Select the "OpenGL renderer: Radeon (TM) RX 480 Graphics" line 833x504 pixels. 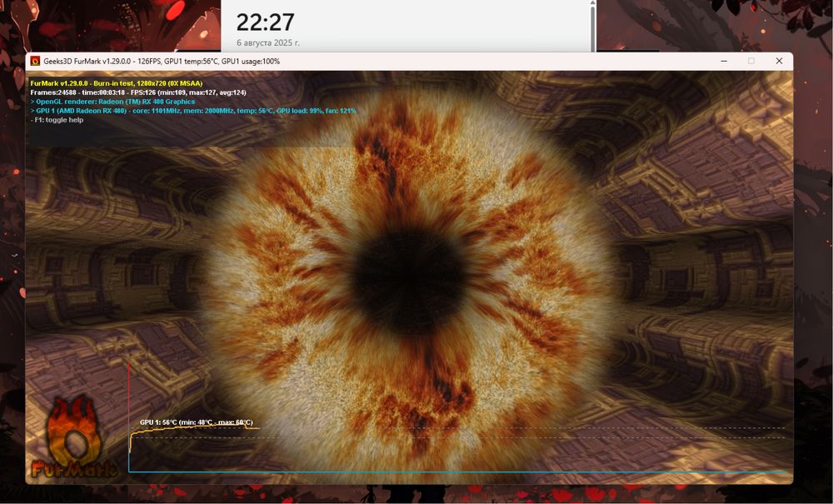click(x=112, y=102)
